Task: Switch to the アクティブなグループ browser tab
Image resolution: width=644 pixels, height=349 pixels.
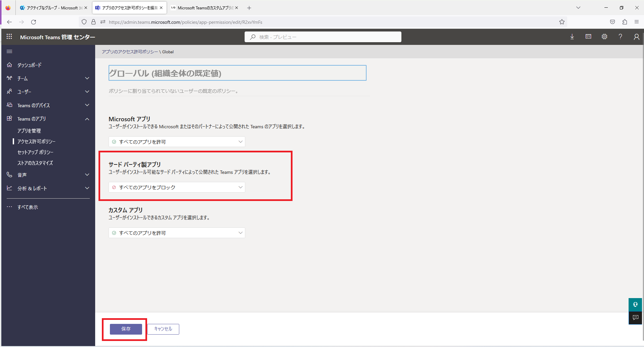Action: tap(54, 8)
